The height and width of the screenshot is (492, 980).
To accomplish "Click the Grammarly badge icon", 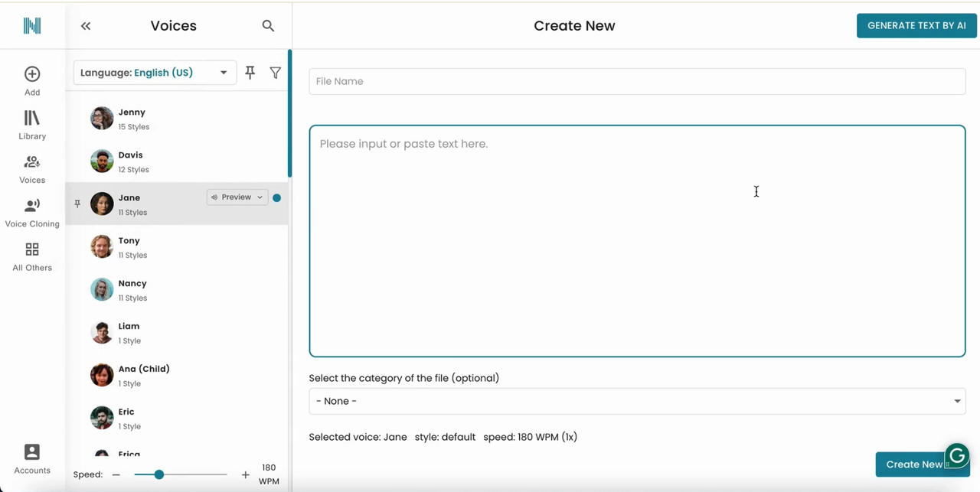I will (957, 456).
